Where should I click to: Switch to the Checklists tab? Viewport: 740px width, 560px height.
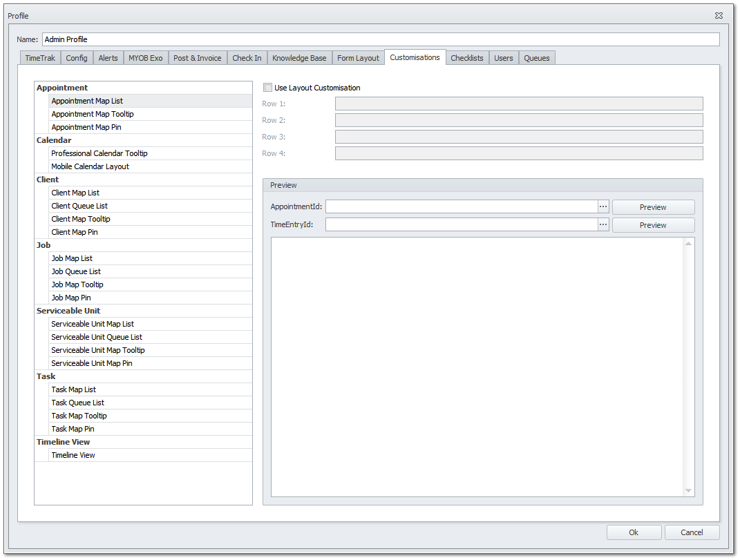tap(467, 57)
